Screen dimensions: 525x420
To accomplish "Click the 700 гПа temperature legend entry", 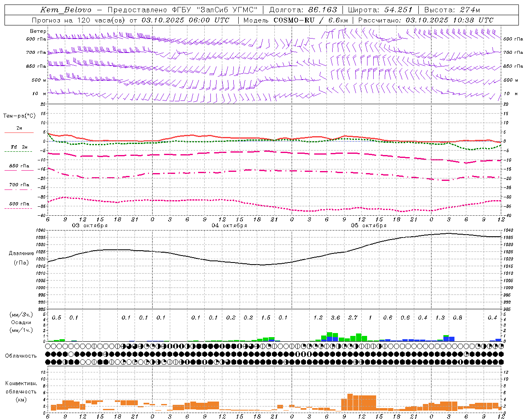I will point(19,185).
